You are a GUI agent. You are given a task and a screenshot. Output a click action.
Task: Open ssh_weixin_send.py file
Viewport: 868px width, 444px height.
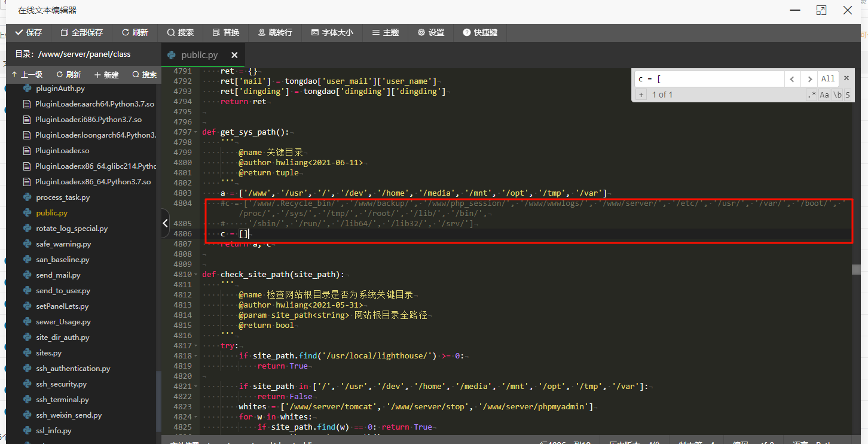(69, 415)
